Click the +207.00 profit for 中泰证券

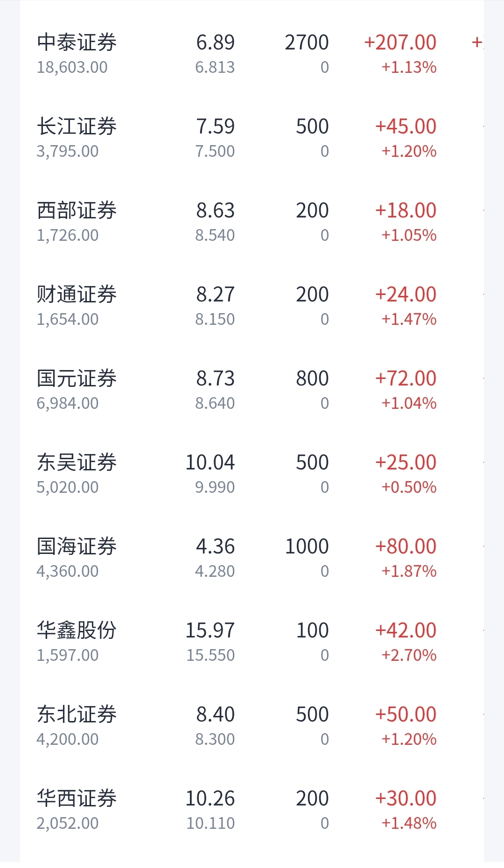pyautogui.click(x=400, y=42)
